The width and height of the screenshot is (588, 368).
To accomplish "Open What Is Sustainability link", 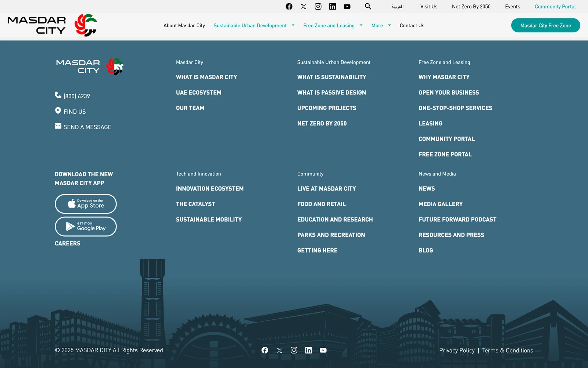I will tap(331, 77).
